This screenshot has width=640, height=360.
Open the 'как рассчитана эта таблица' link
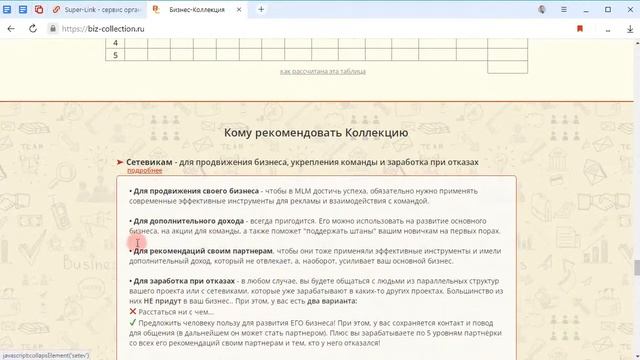[322, 71]
